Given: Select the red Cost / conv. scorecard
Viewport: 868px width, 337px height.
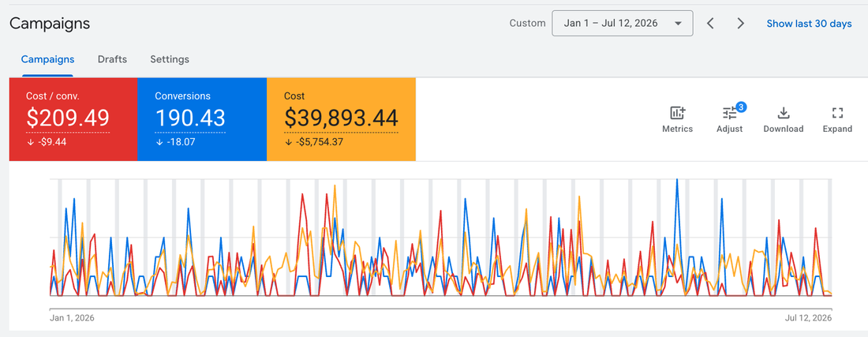Looking at the screenshot, I should point(73,119).
